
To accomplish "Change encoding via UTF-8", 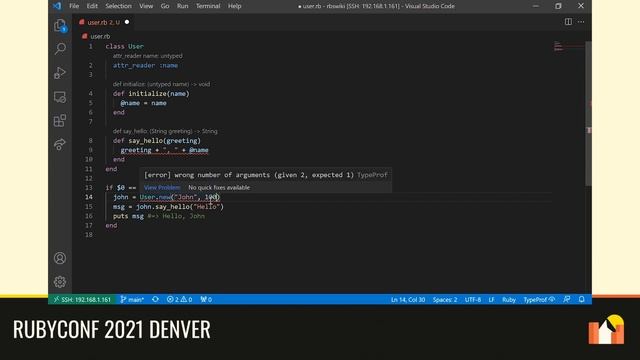I will [x=473, y=300].
